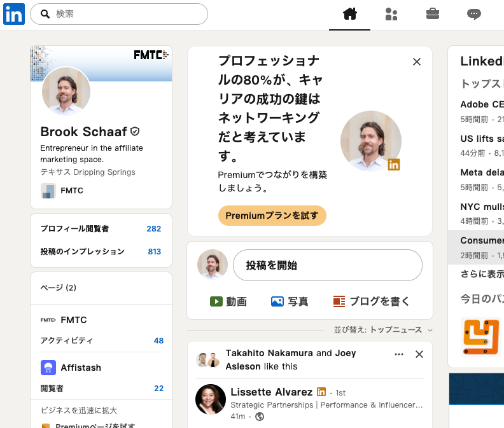Click the FMTC banner logo

[x=151, y=55]
